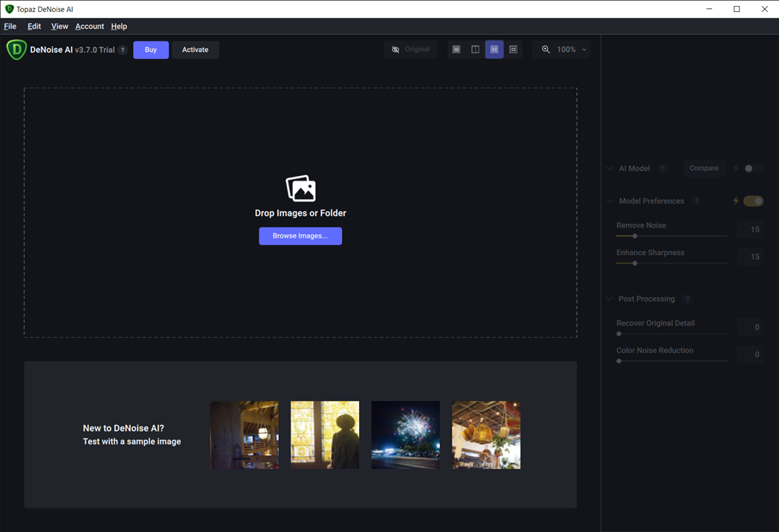Image resolution: width=779 pixels, height=532 pixels.
Task: Click the help icon beside Post Processing
Action: pos(688,299)
